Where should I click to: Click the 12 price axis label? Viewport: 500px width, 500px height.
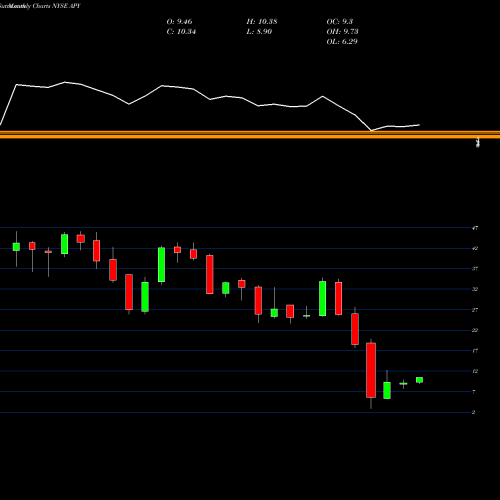pos(475,371)
